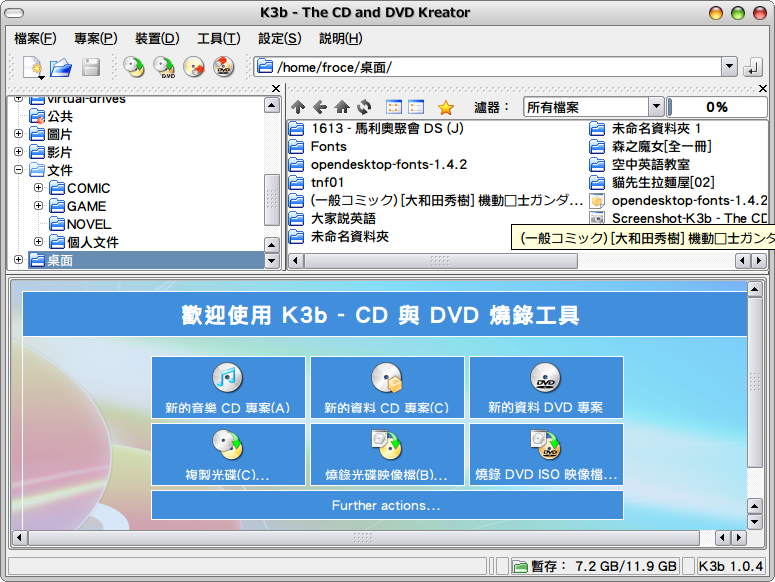Click 新的音樂 CD 專案(A) button
Viewport: 775px width, 582px height.
click(x=228, y=387)
